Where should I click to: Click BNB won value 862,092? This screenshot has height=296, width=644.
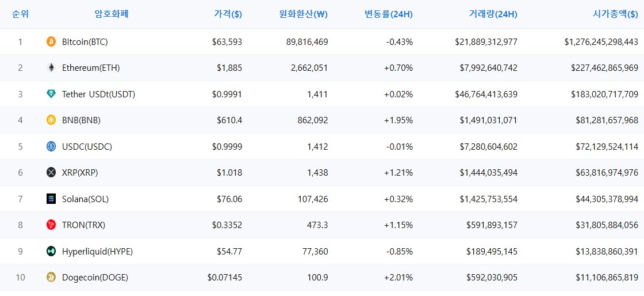coord(313,120)
